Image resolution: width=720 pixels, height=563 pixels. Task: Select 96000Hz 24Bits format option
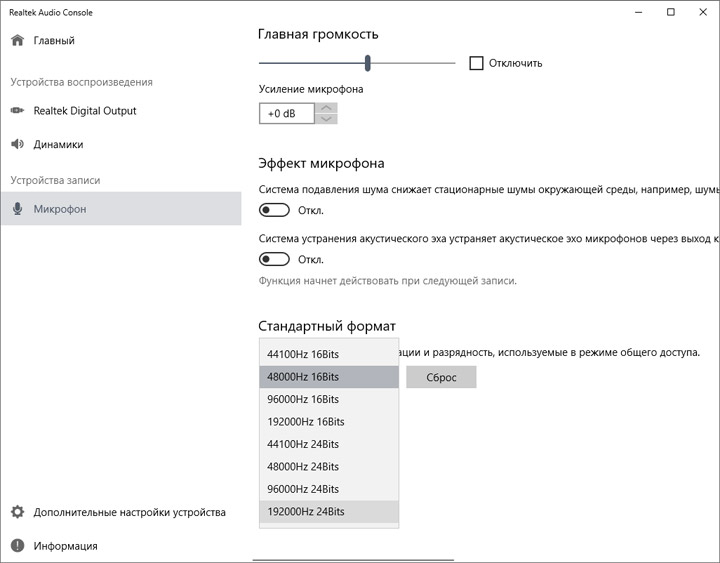click(x=303, y=489)
